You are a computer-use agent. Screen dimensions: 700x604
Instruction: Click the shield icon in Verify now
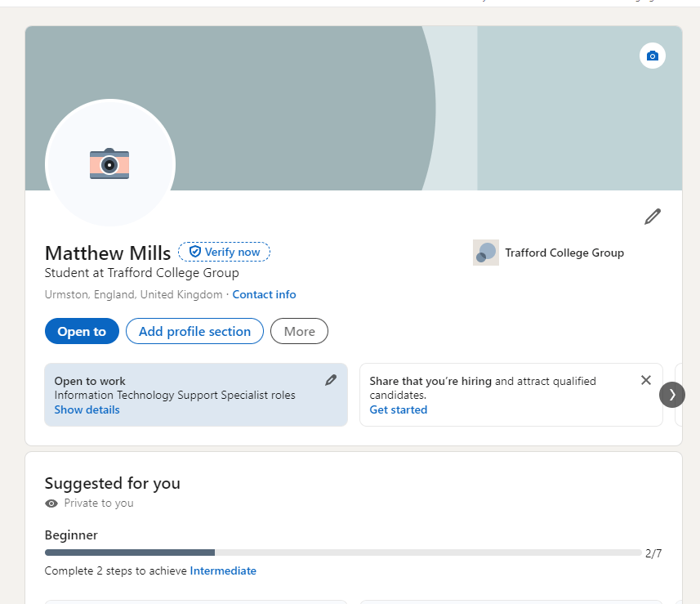click(x=194, y=252)
